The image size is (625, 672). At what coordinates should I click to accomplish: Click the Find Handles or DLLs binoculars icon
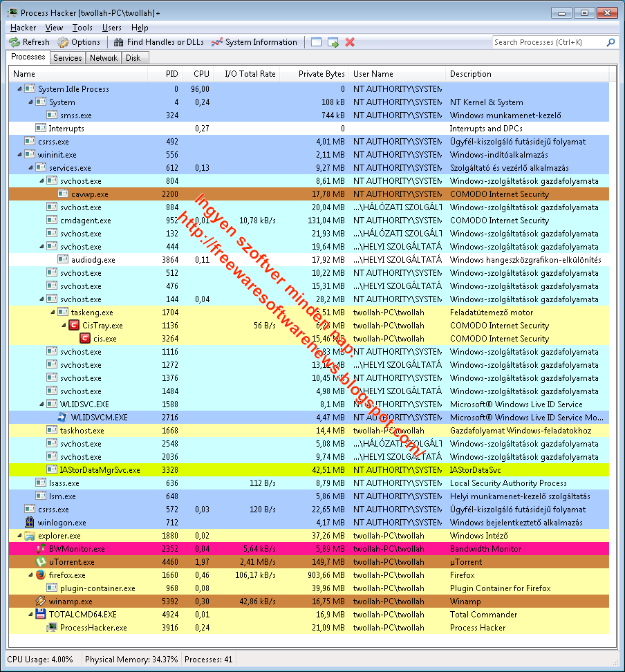coord(118,42)
